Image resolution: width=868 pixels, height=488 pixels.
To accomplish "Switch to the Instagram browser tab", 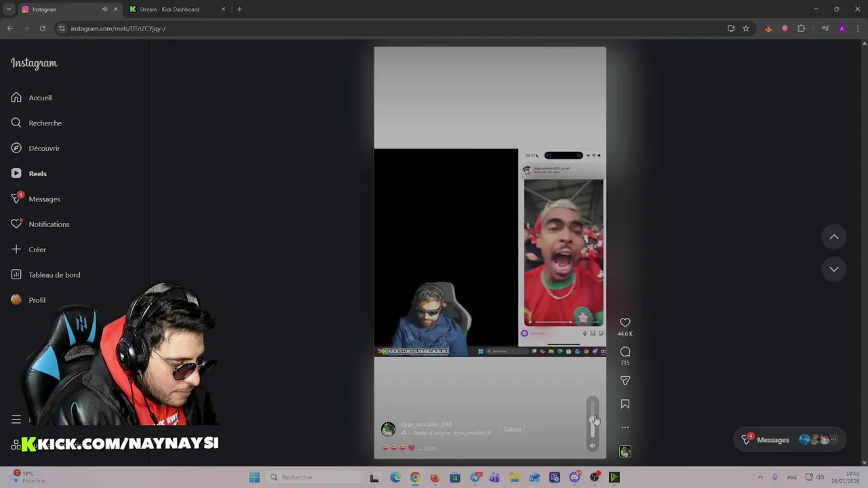I will 68,9.
